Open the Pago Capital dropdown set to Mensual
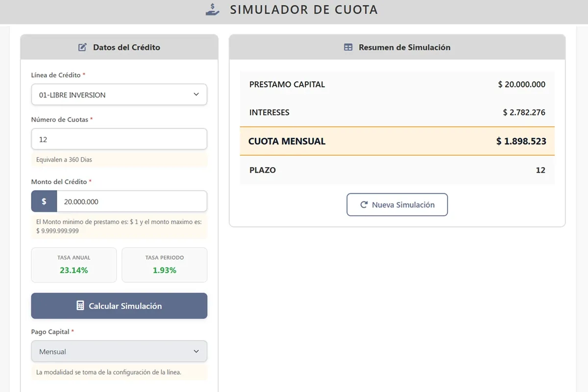The width and height of the screenshot is (588, 392). tap(119, 351)
